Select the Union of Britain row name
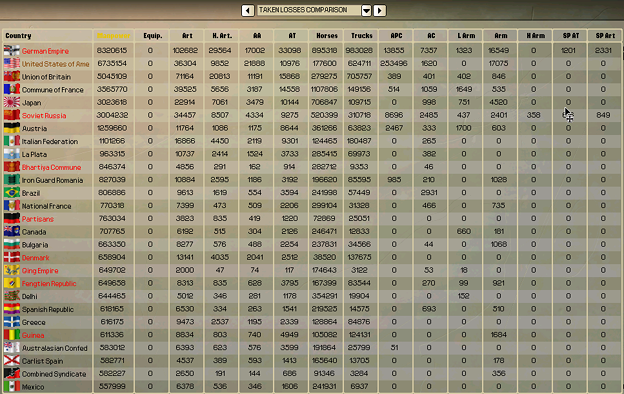 (46, 77)
